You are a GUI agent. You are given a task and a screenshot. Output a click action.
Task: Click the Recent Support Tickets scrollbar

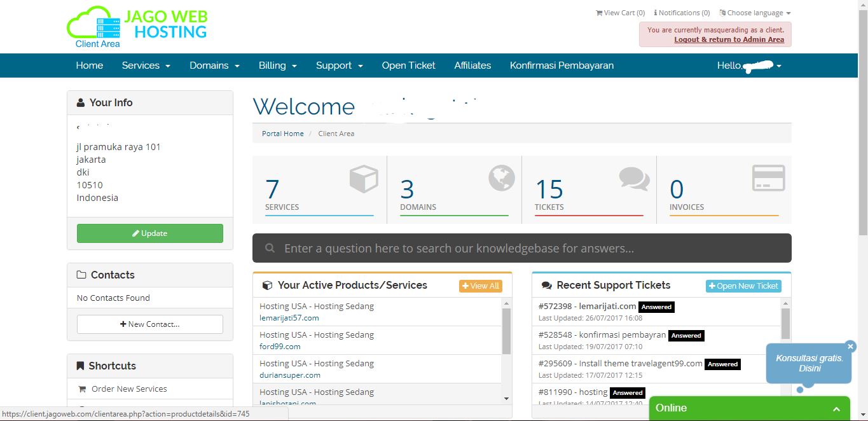click(786, 324)
